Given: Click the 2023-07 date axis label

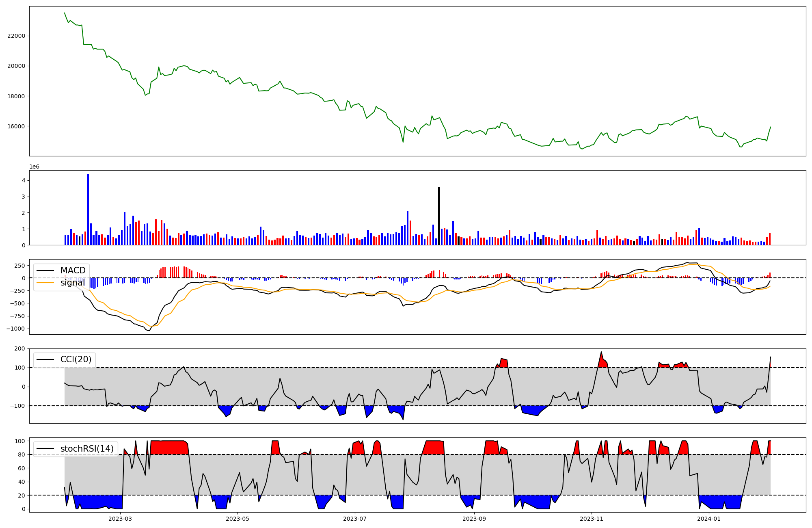Looking at the screenshot, I should click(355, 519).
